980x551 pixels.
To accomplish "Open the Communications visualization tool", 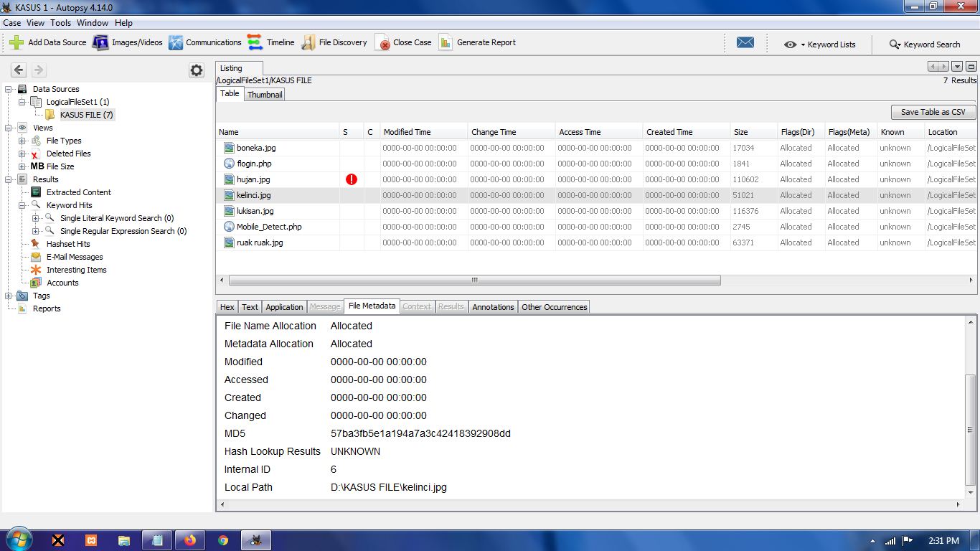I will (x=176, y=43).
